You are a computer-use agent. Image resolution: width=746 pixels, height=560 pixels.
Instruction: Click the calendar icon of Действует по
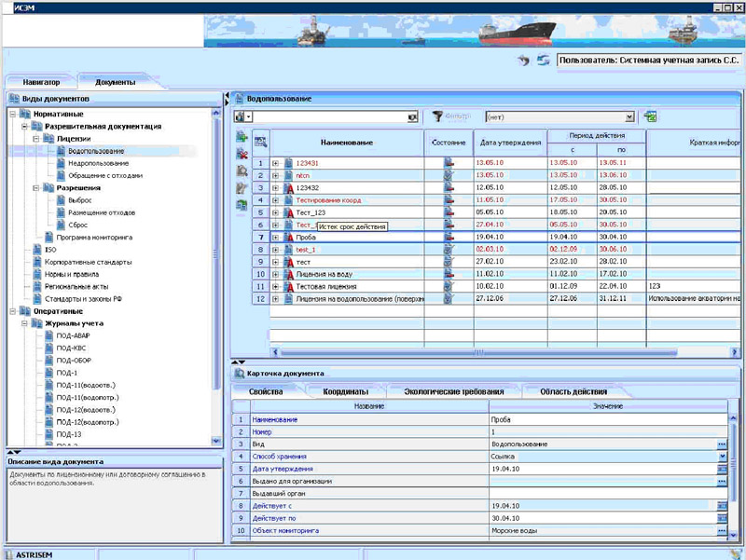click(x=722, y=518)
